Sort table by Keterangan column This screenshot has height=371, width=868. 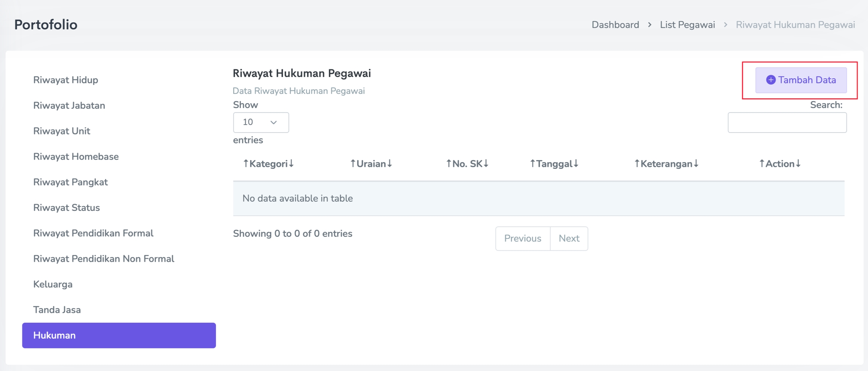(x=666, y=164)
